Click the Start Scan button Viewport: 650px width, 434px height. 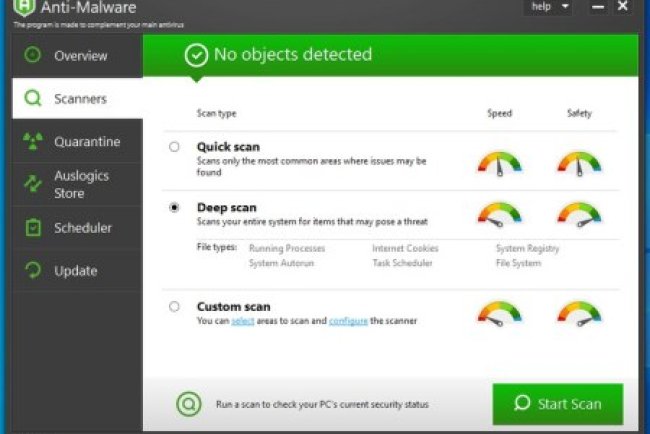tap(558, 404)
